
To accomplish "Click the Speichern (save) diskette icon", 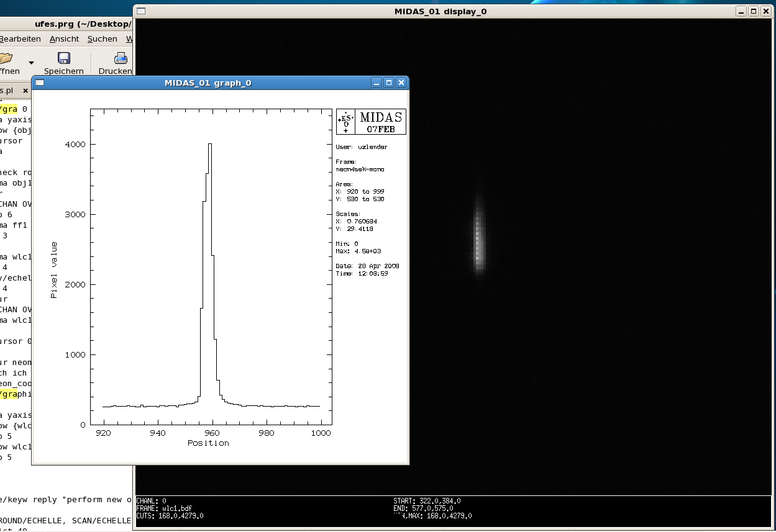I will point(63,59).
